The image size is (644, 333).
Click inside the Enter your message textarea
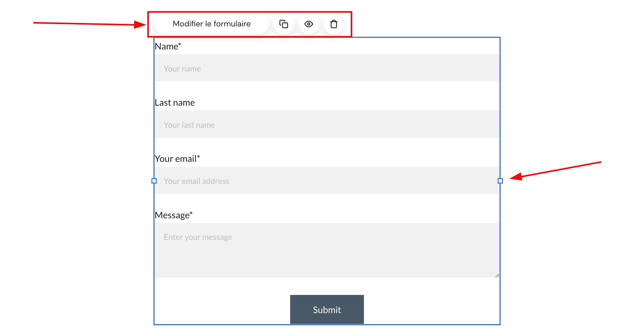click(327, 250)
